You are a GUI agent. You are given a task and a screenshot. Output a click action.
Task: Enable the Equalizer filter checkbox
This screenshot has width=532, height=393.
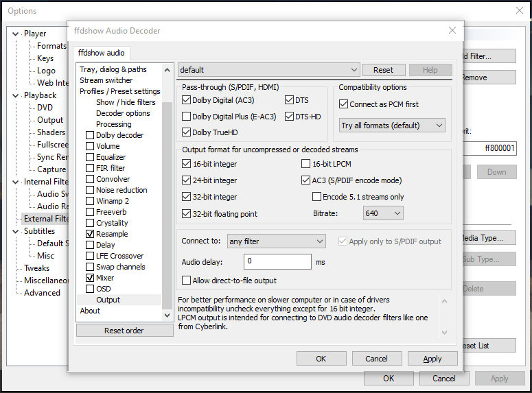(x=90, y=157)
